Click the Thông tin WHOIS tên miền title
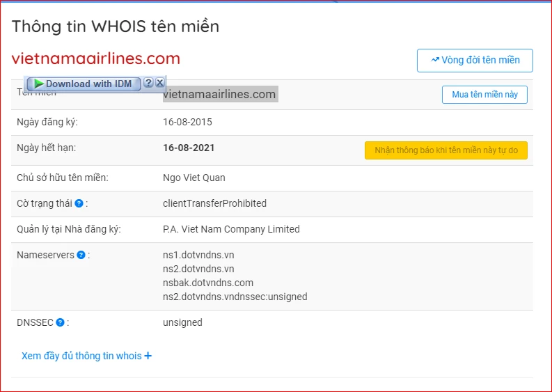Viewport: 552px width, 392px height. click(116, 26)
